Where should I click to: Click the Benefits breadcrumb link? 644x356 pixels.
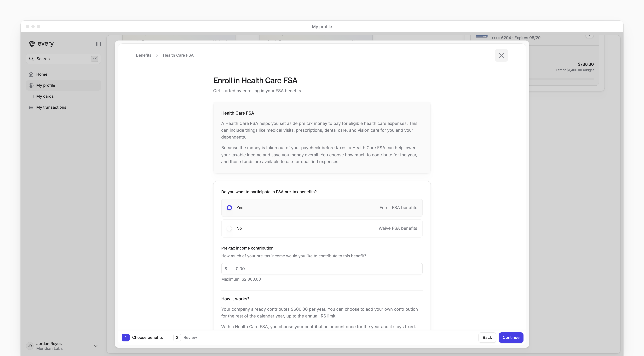[x=144, y=55]
